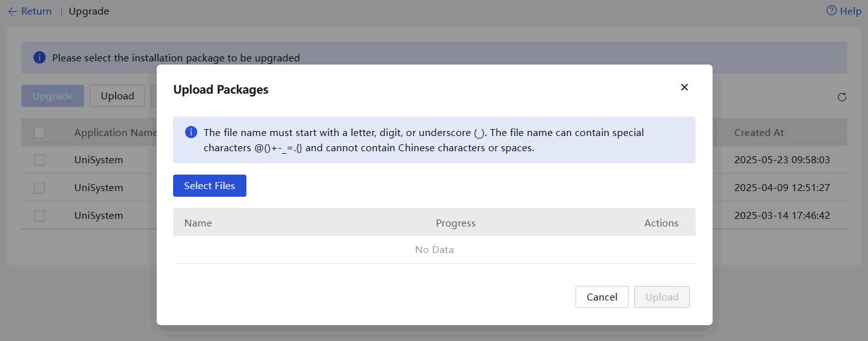Click the Help link text
868x341 pixels.
pos(850,11)
